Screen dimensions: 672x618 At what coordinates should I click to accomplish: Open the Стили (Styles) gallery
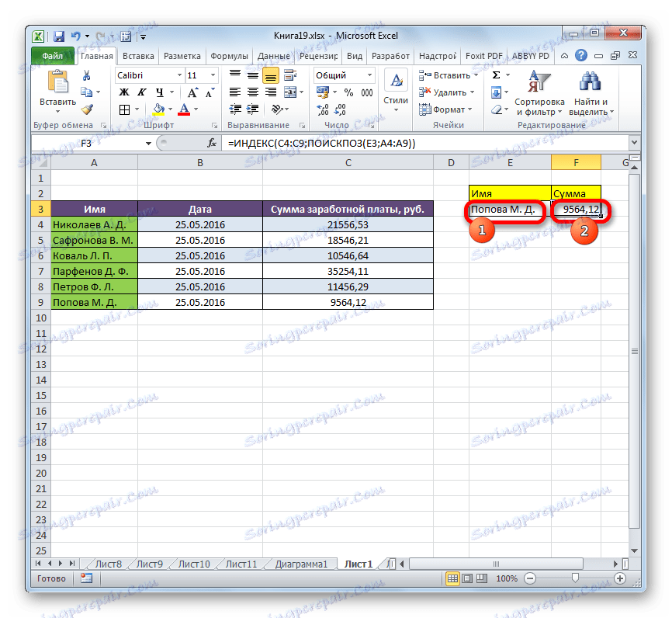pyautogui.click(x=396, y=92)
